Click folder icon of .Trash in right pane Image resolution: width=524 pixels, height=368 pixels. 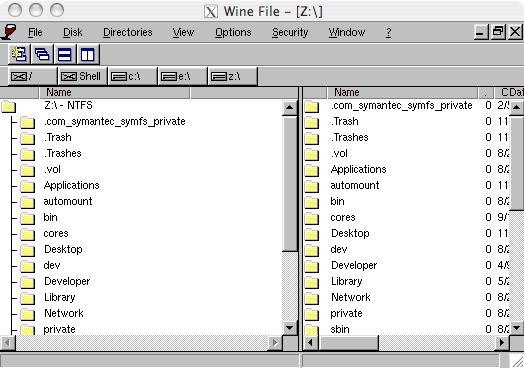pyautogui.click(x=311, y=122)
